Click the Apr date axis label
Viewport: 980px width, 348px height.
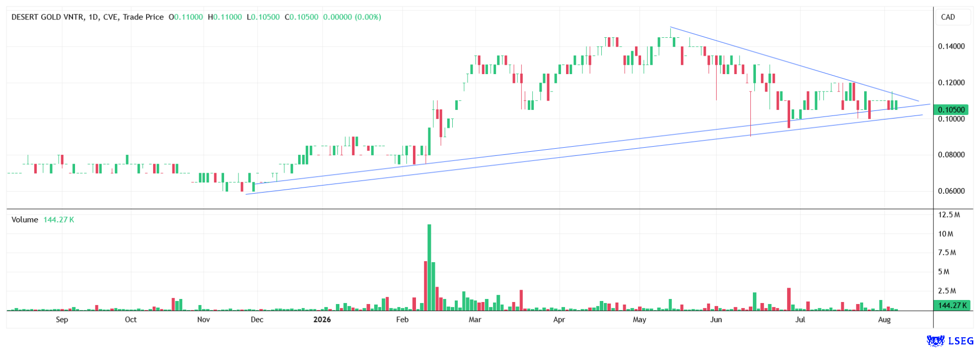coord(559,319)
